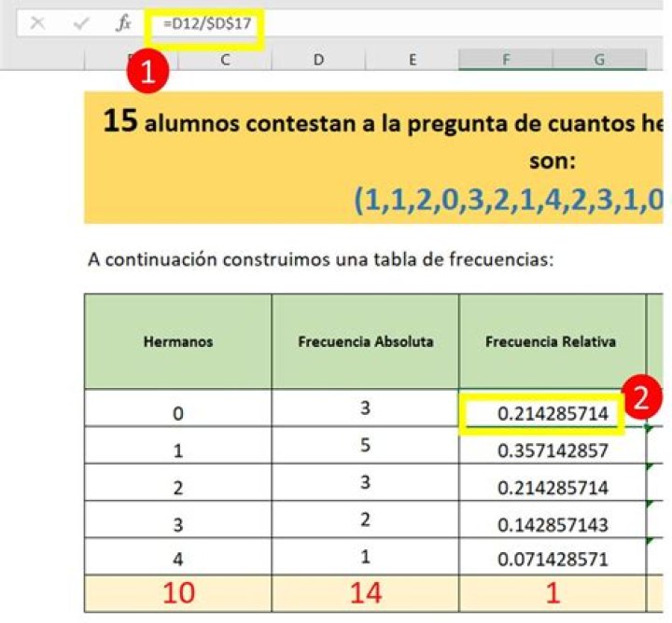
Task: Select column E header
Action: point(412,60)
